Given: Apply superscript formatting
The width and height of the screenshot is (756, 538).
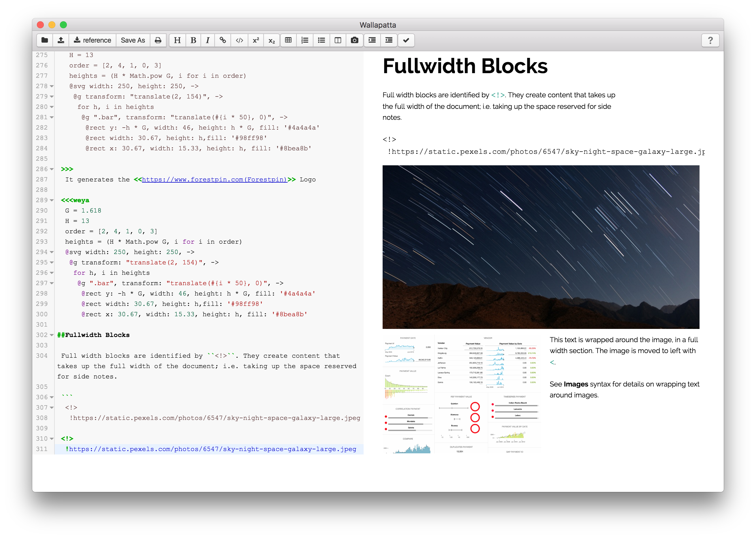Looking at the screenshot, I should pos(256,40).
